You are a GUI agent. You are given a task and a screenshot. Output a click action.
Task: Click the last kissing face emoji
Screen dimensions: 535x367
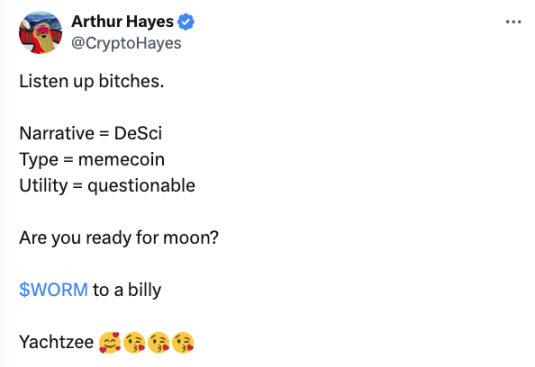pyautogui.click(x=183, y=342)
